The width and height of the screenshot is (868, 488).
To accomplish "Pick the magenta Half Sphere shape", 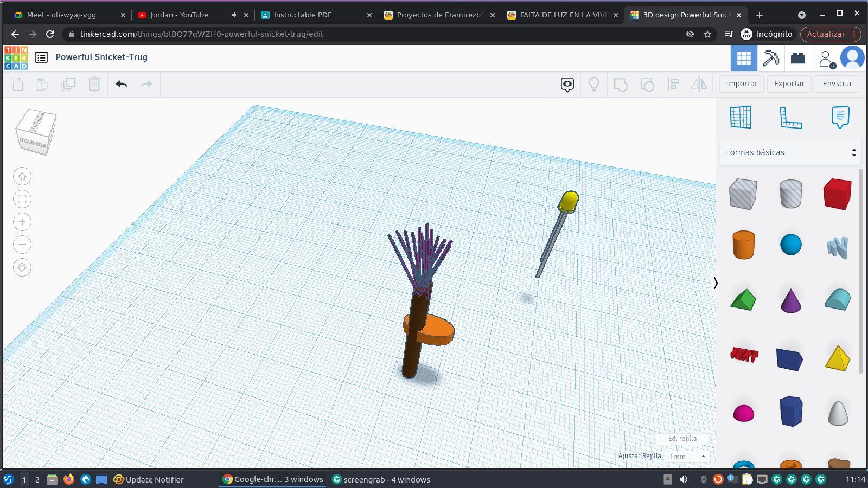I will point(743,413).
